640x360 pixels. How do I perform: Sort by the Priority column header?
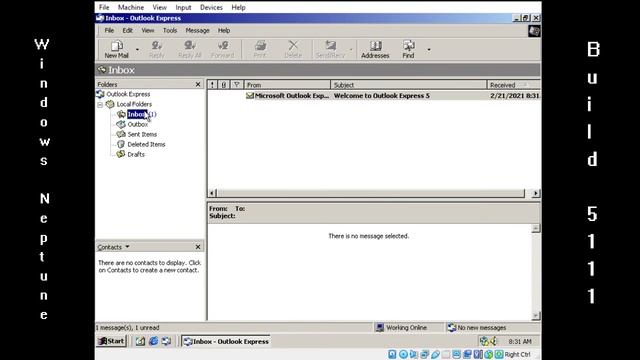tap(212, 85)
